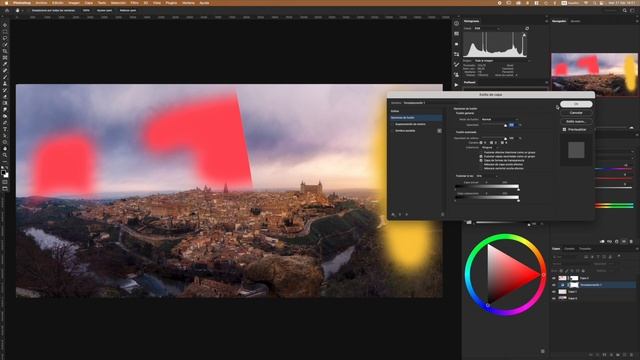Select the Zoom tool

pyautogui.click(x=5, y=155)
